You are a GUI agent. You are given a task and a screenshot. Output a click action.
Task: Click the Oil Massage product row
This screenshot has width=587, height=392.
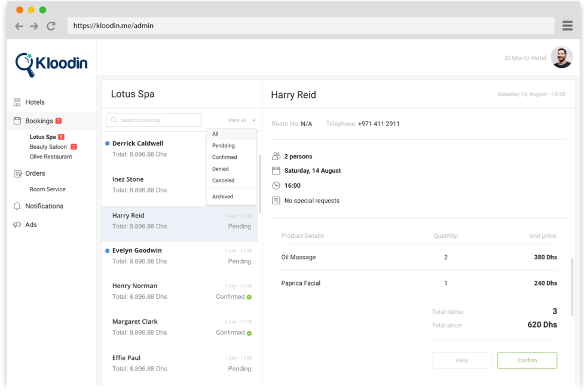[419, 257]
